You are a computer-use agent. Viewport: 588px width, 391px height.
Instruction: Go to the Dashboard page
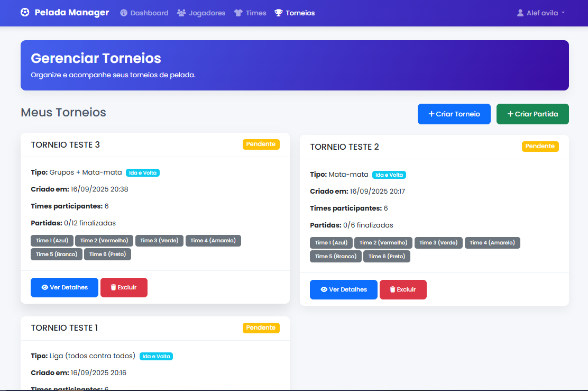coord(149,13)
